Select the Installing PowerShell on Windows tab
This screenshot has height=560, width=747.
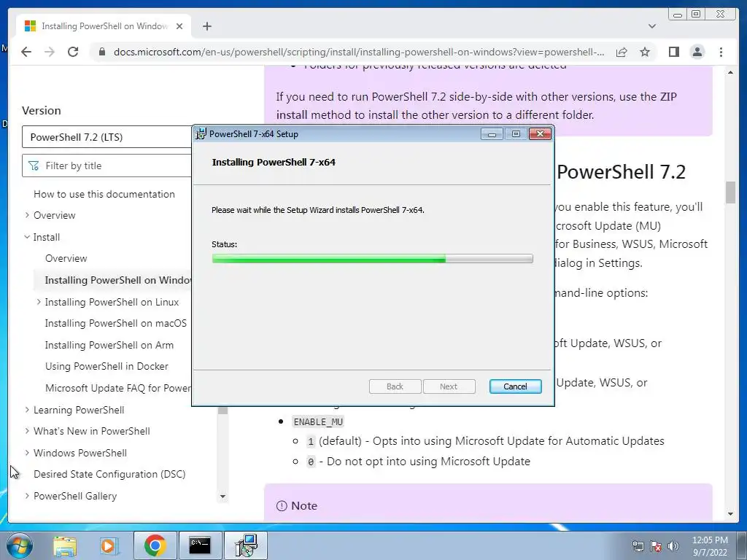coord(104,26)
